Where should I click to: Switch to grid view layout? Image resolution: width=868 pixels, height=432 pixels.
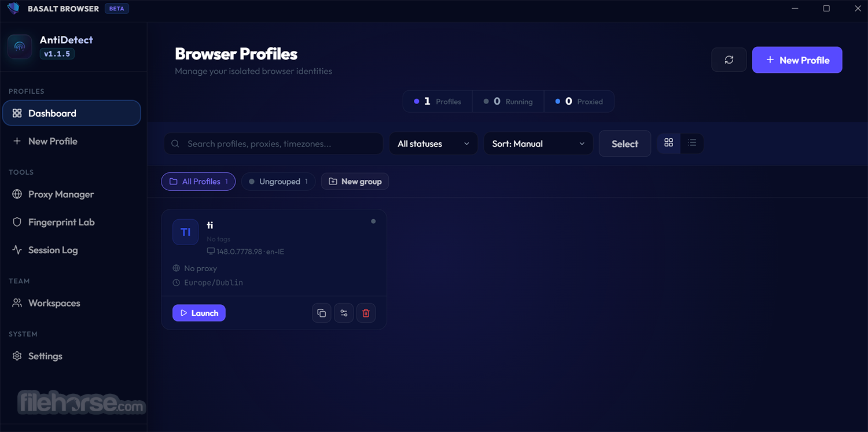coord(669,143)
